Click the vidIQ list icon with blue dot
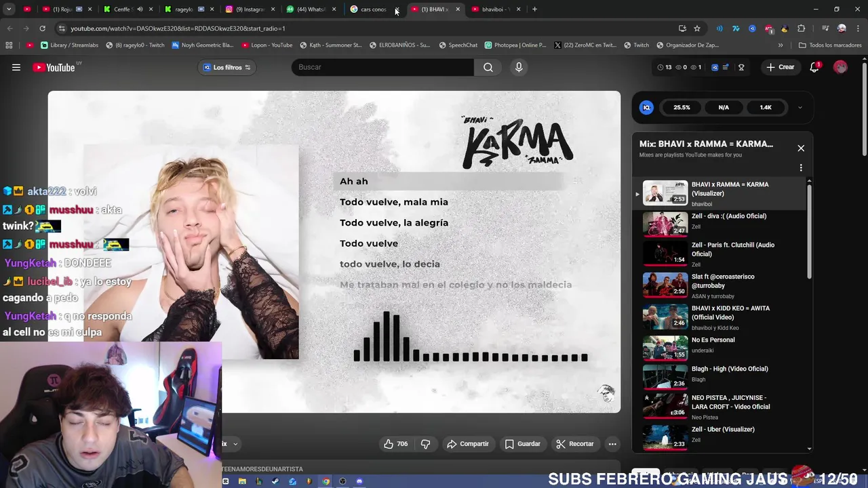 (x=726, y=67)
